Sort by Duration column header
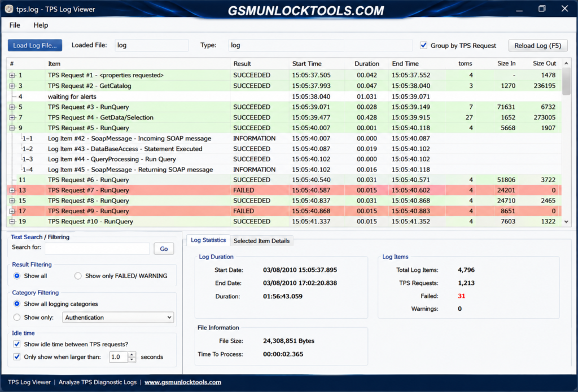Screen dimensions: 578x392 (366, 64)
